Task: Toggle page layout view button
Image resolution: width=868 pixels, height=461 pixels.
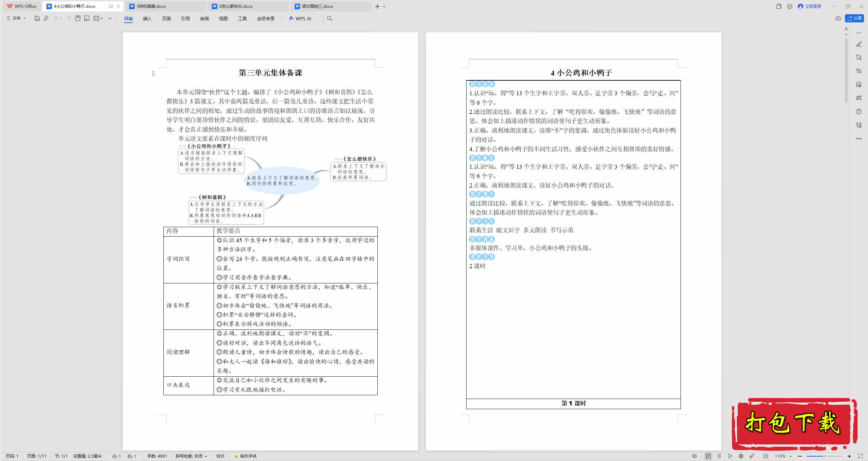Action: pos(708,456)
